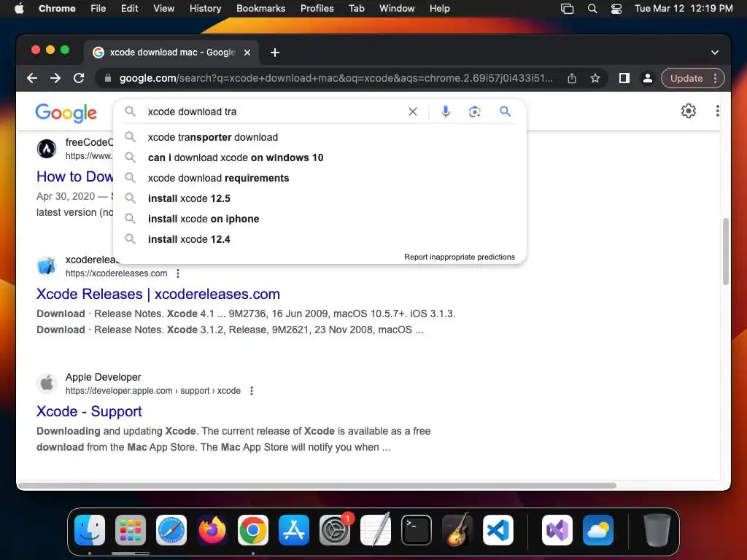The width and height of the screenshot is (747, 560).
Task: Open Launchpad from the Dock
Action: pos(131,530)
